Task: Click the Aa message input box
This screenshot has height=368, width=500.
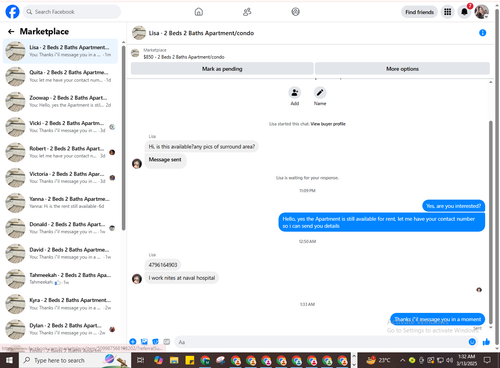Action: click(x=322, y=342)
